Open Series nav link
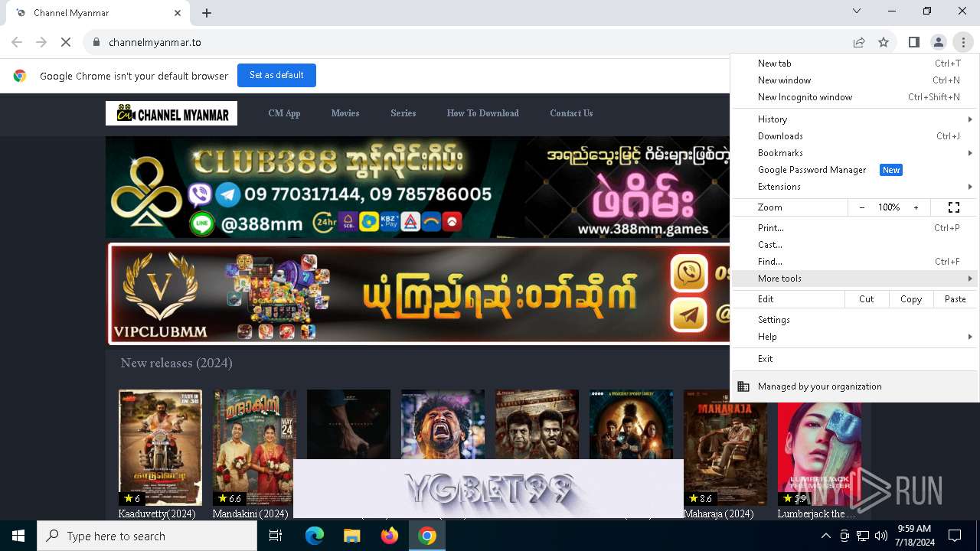 click(403, 113)
